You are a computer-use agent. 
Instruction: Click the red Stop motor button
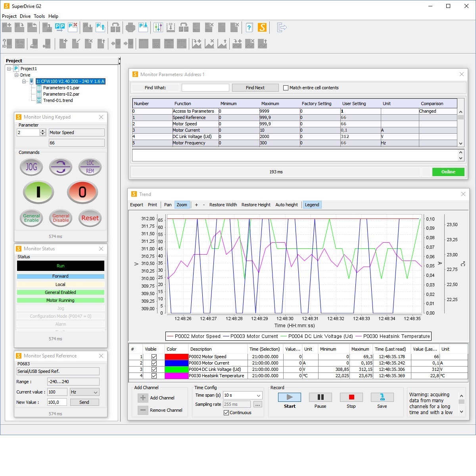click(x=82, y=192)
